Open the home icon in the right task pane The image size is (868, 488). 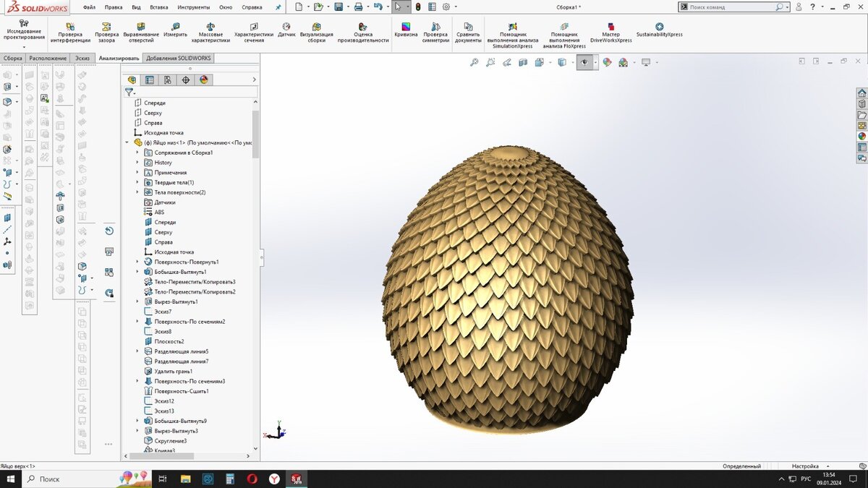861,93
